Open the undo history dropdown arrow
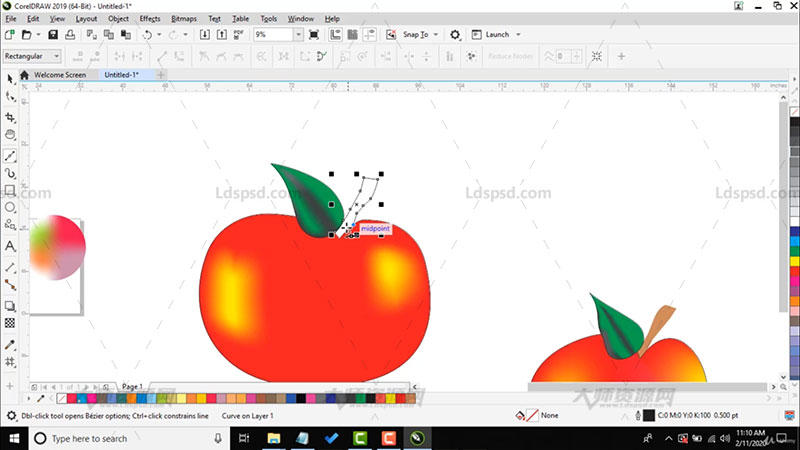The image size is (800, 450). pos(159,35)
